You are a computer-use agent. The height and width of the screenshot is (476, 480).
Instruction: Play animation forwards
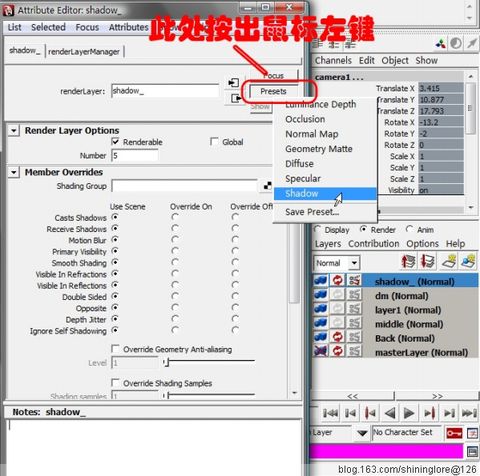pyautogui.click(x=409, y=413)
